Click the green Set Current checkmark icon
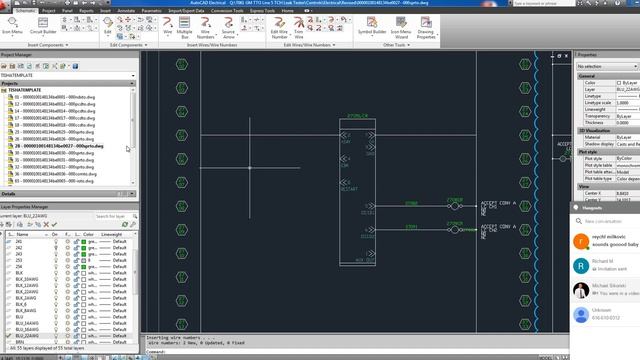Screen dimensions: 640x360 [54, 224]
